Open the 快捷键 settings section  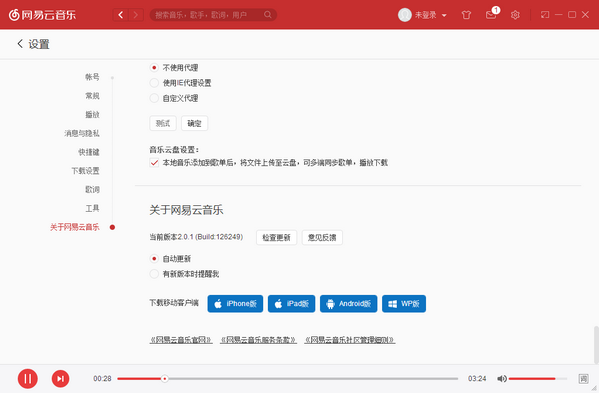(89, 152)
